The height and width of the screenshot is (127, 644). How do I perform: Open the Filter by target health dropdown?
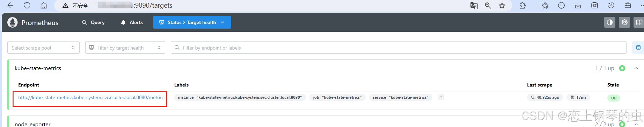[x=125, y=48]
